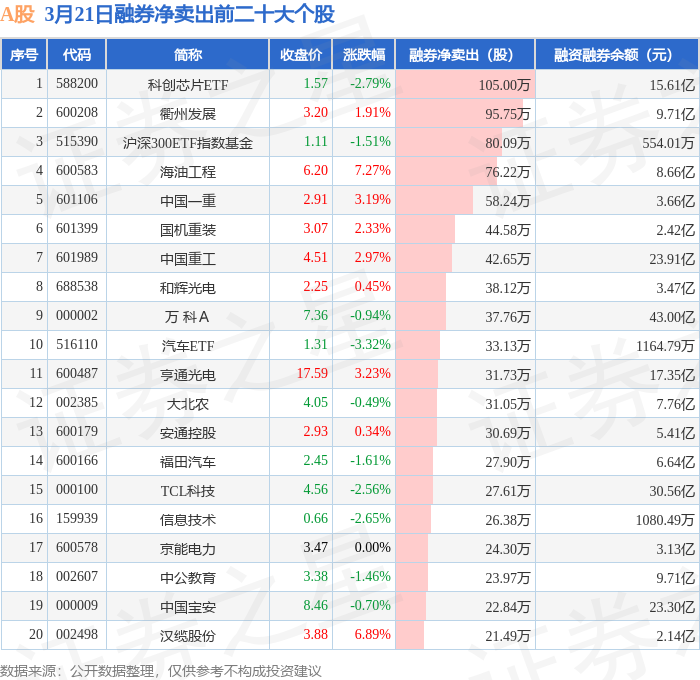Click stock code 601106

77,200
